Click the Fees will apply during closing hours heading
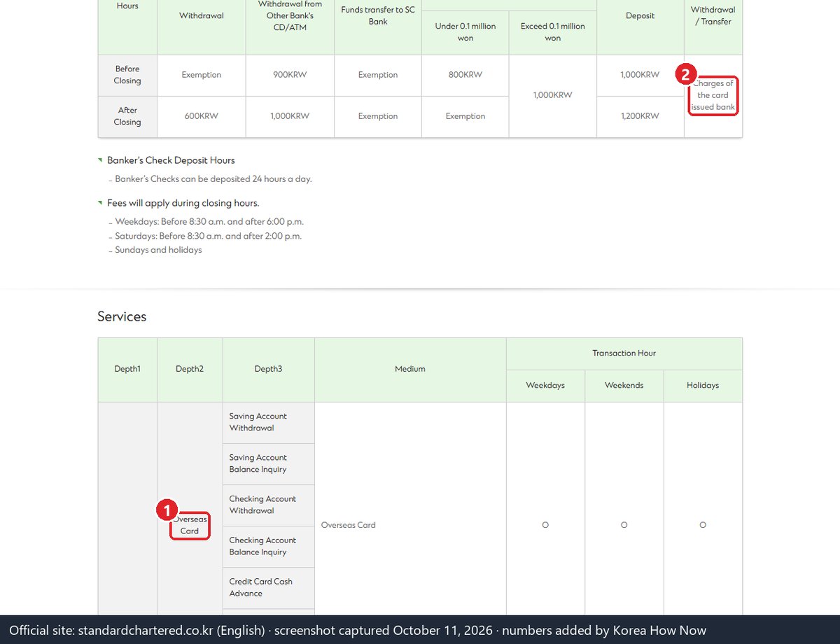The width and height of the screenshot is (840, 644). (183, 203)
